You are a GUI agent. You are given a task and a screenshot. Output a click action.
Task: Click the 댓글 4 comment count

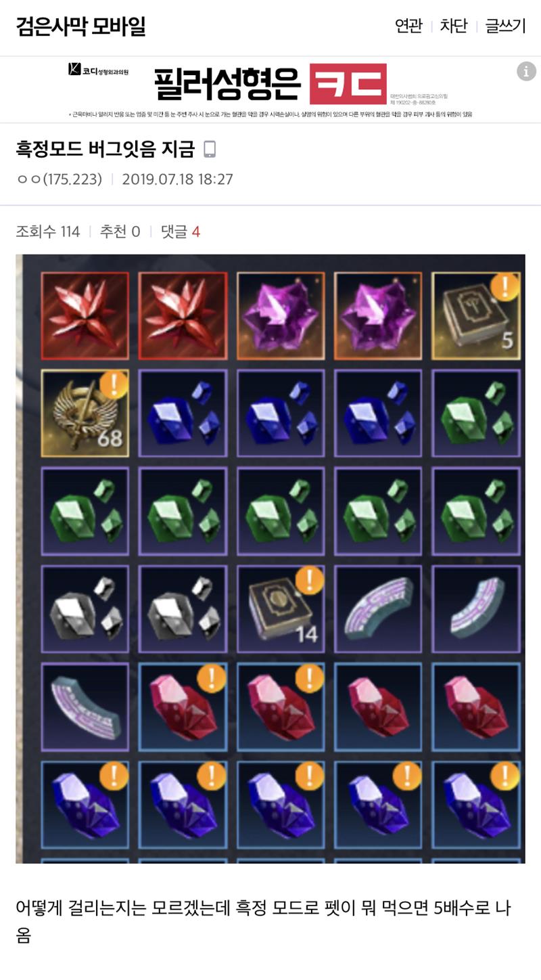click(x=181, y=231)
